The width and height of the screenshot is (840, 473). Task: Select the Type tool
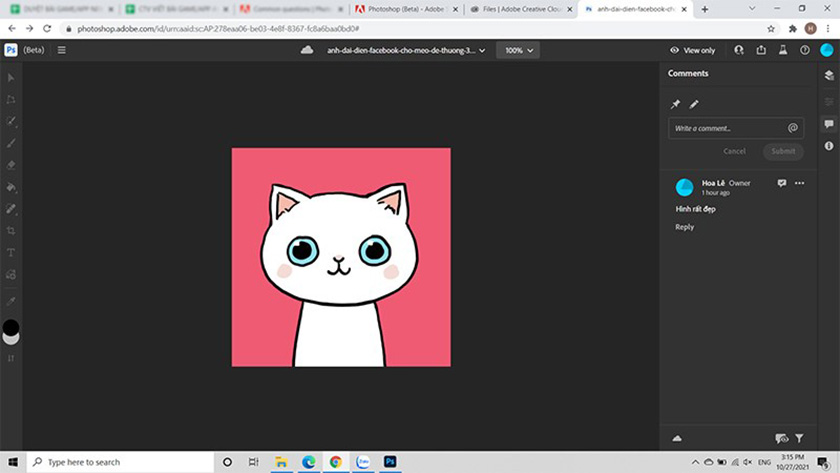pos(11,253)
